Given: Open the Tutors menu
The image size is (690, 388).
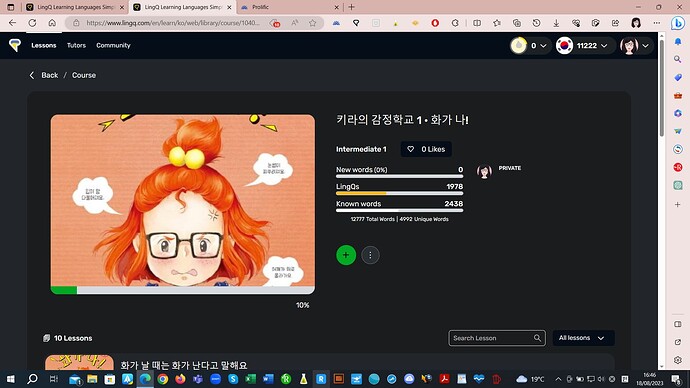Looking at the screenshot, I should [76, 45].
